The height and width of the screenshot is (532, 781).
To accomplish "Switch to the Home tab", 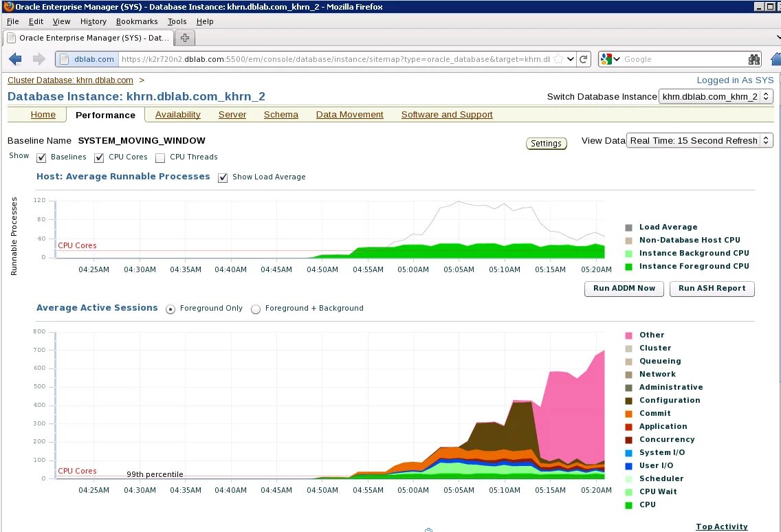I will pos(43,115).
